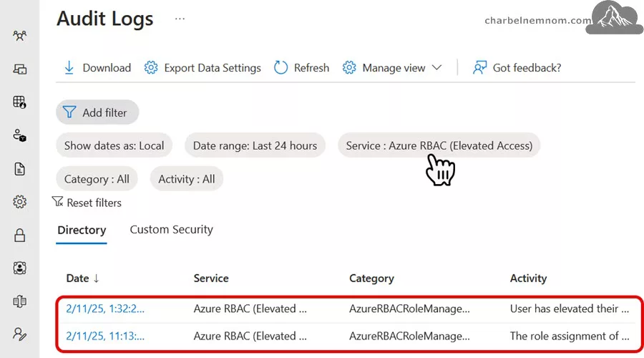
Task: Open the Show dates as: Local filter
Action: pos(114,145)
